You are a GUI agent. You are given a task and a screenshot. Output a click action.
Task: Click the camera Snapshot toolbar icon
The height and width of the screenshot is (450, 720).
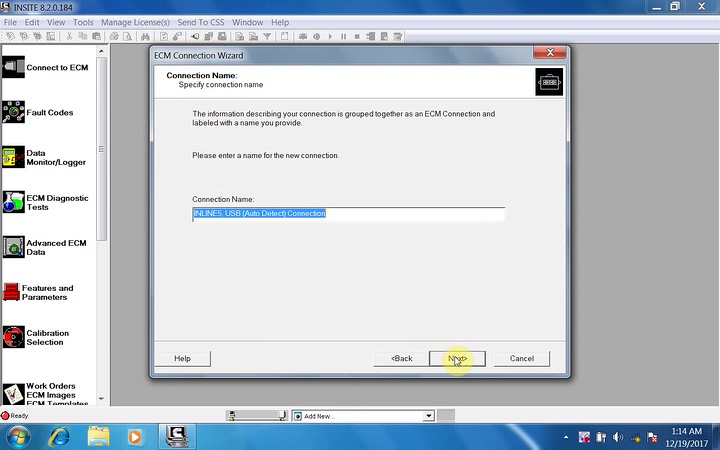pos(303,36)
